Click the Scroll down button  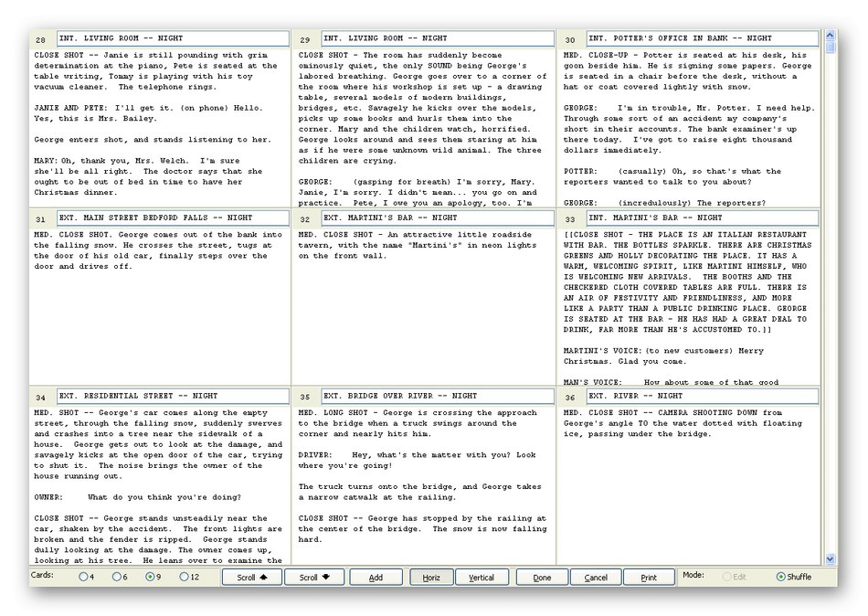pyautogui.click(x=314, y=578)
